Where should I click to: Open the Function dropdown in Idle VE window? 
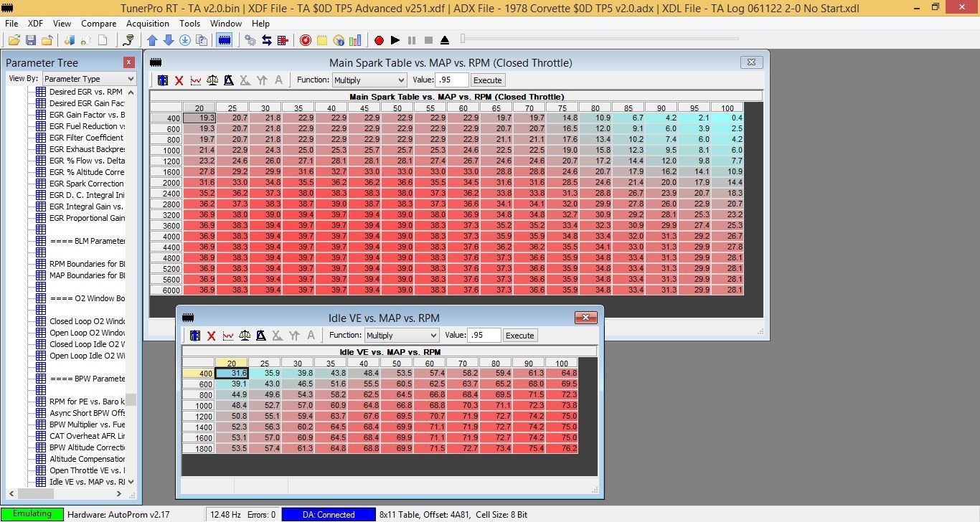click(401, 336)
